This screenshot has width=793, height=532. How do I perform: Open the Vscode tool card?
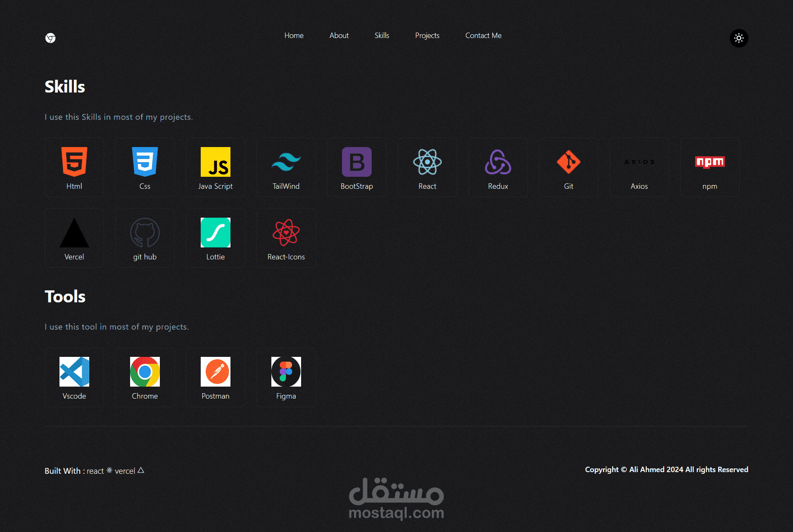(x=74, y=377)
